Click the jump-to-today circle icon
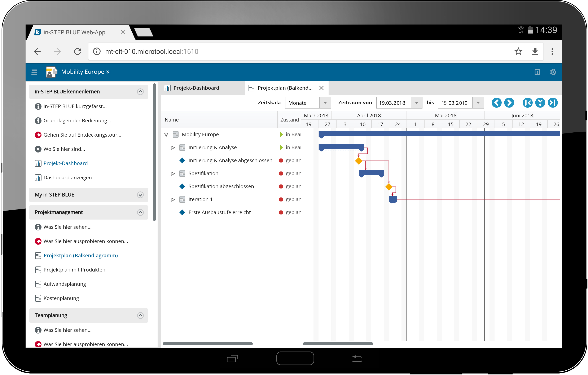This screenshot has width=588, height=375. pyautogui.click(x=540, y=102)
